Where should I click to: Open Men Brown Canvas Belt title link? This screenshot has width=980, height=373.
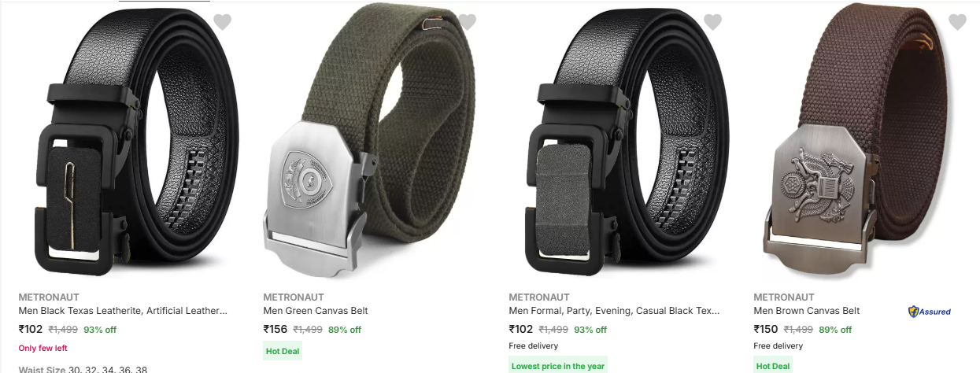(x=807, y=311)
